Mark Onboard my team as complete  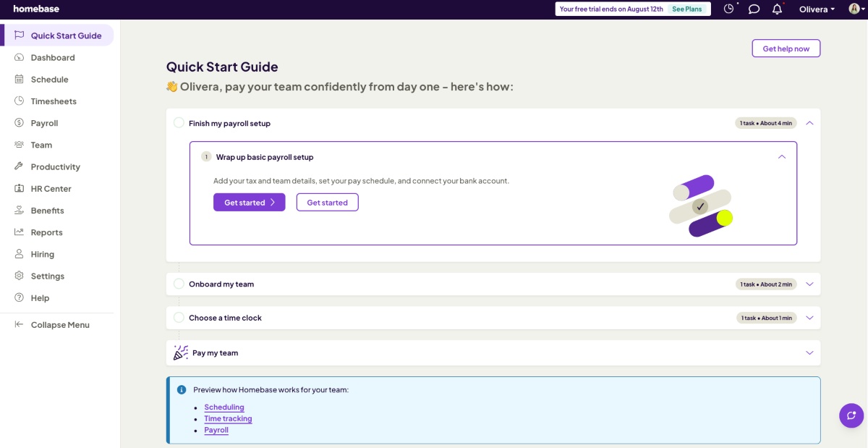pos(179,284)
